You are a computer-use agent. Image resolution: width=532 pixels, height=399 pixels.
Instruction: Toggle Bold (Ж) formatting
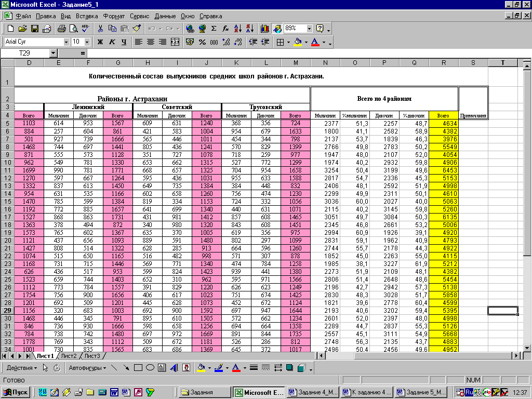click(100, 42)
